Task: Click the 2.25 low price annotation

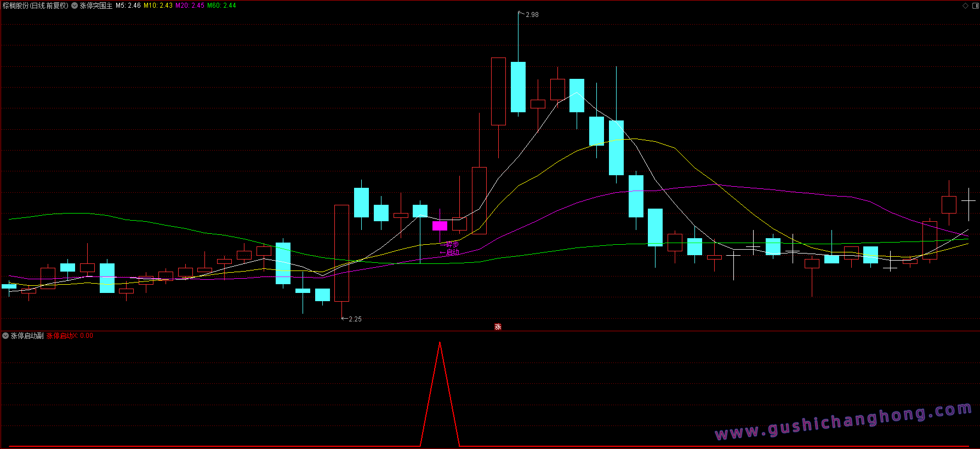Action: 355,319
